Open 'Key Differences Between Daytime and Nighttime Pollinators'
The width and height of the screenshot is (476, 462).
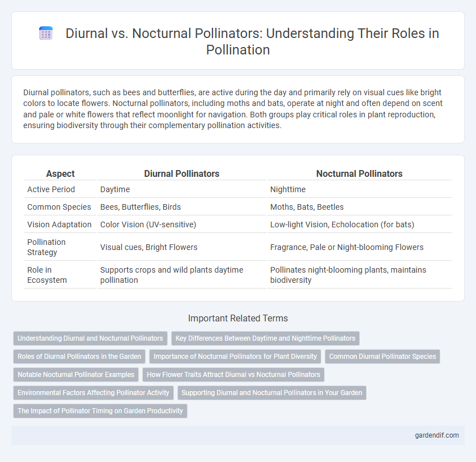pos(265,338)
